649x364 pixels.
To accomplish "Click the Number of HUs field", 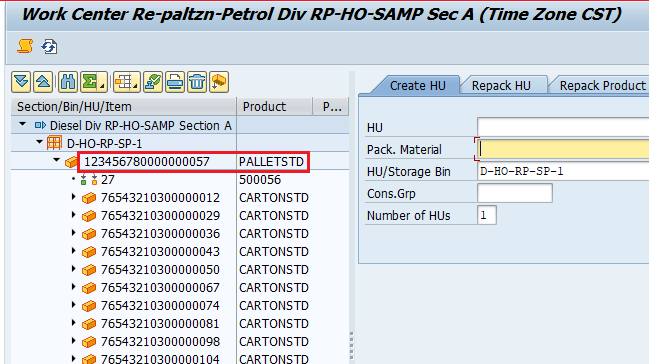I will click(x=487, y=215).
